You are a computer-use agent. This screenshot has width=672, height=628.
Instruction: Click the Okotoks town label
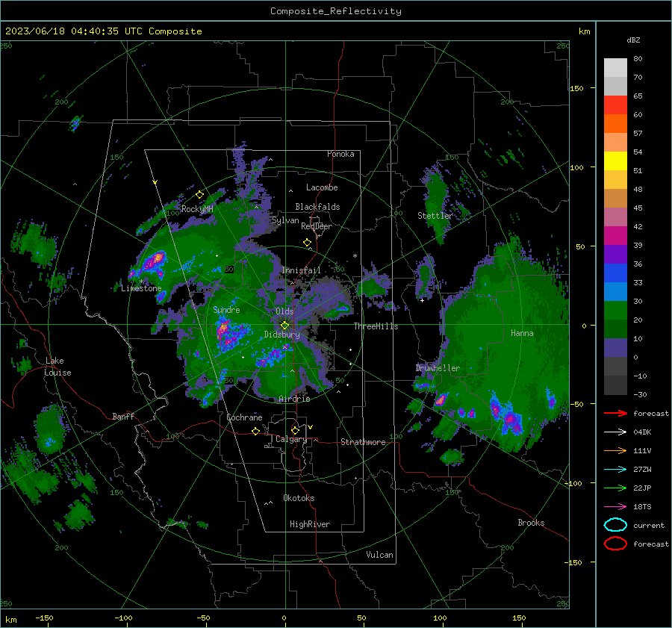pos(299,497)
